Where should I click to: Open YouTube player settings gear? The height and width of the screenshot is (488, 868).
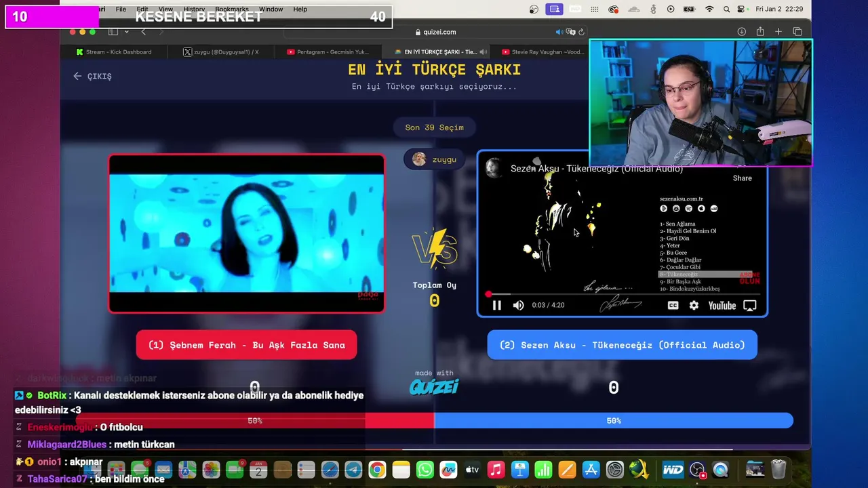pyautogui.click(x=694, y=306)
